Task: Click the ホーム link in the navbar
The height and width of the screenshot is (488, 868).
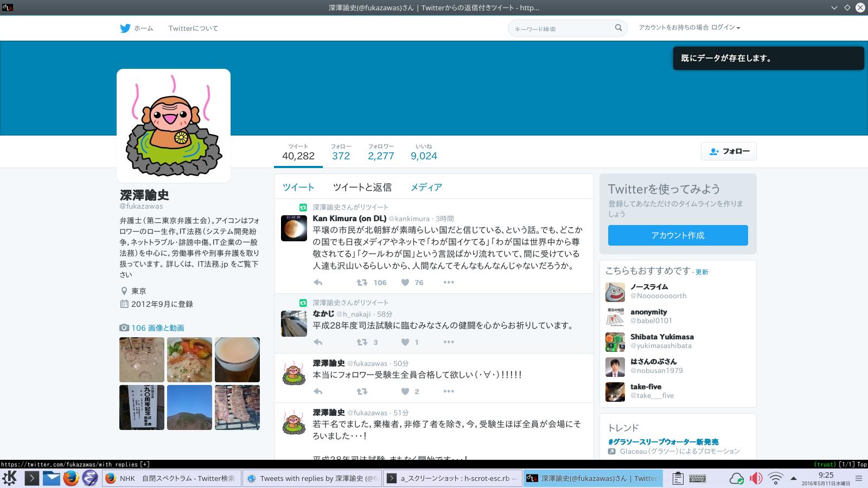Action: pyautogui.click(x=143, y=28)
